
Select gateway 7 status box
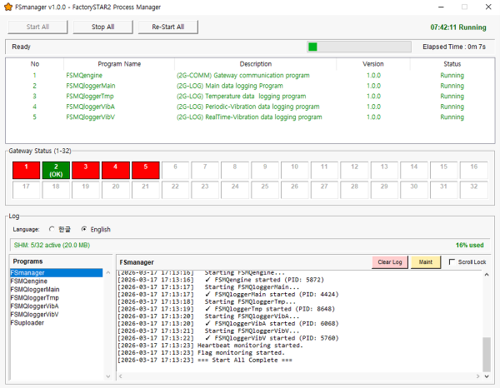point(205,170)
